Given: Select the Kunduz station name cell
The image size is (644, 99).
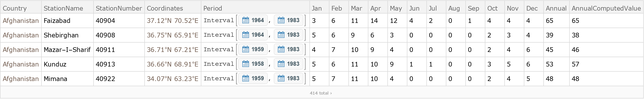Looking at the screenshot, I should point(55,64).
